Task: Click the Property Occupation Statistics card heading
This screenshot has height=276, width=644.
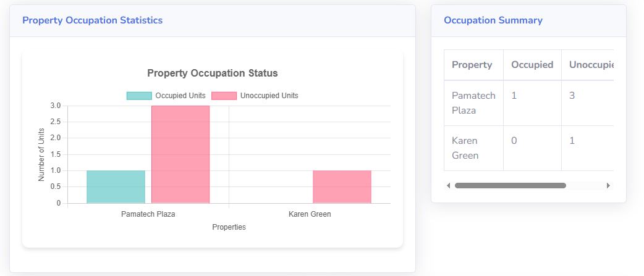Action: click(x=93, y=20)
